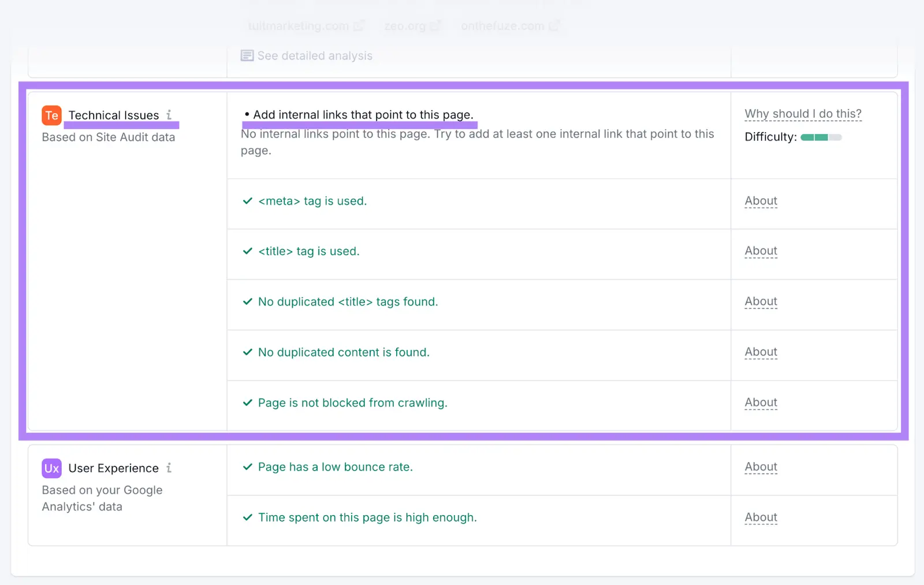The width and height of the screenshot is (924, 585).
Task: Expand About for No duplicated title tags found
Action: pos(760,301)
